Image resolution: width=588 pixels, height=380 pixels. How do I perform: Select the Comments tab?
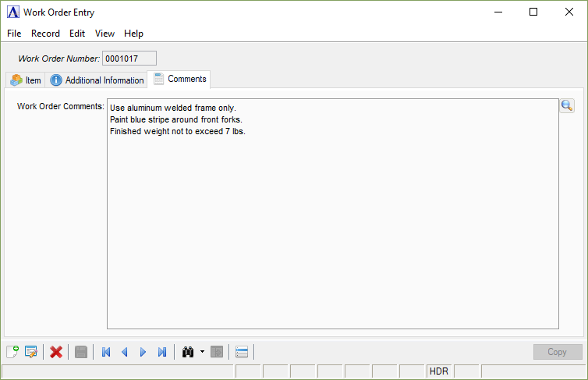click(179, 79)
